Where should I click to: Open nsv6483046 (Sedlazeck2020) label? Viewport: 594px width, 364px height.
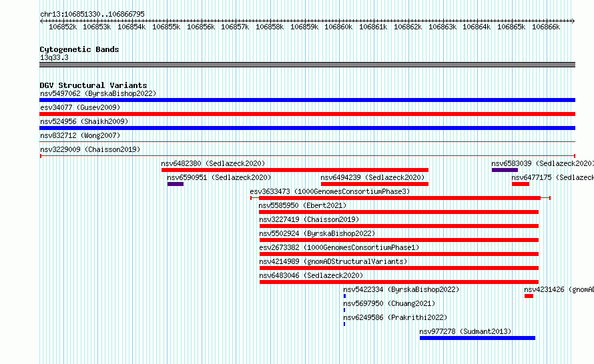[x=311, y=275]
